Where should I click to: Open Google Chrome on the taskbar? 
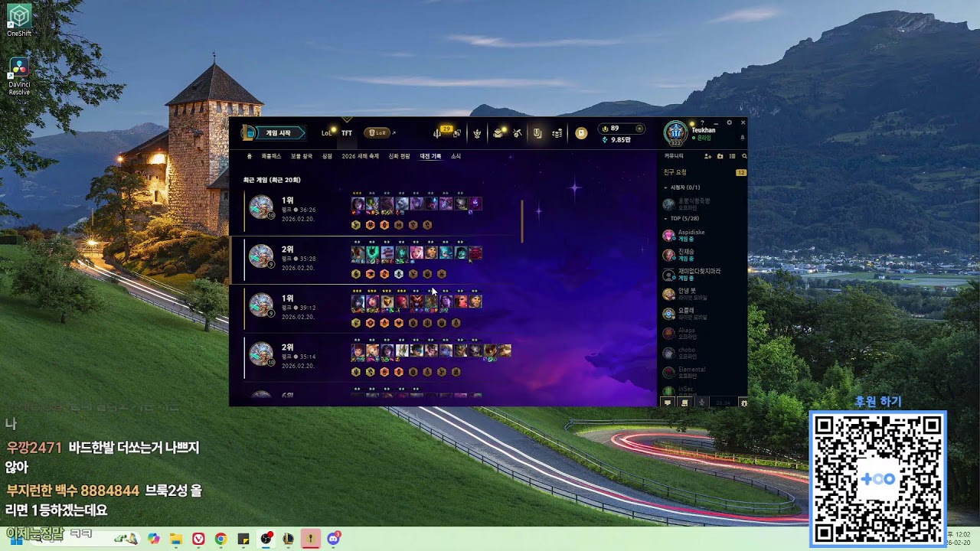(220, 539)
